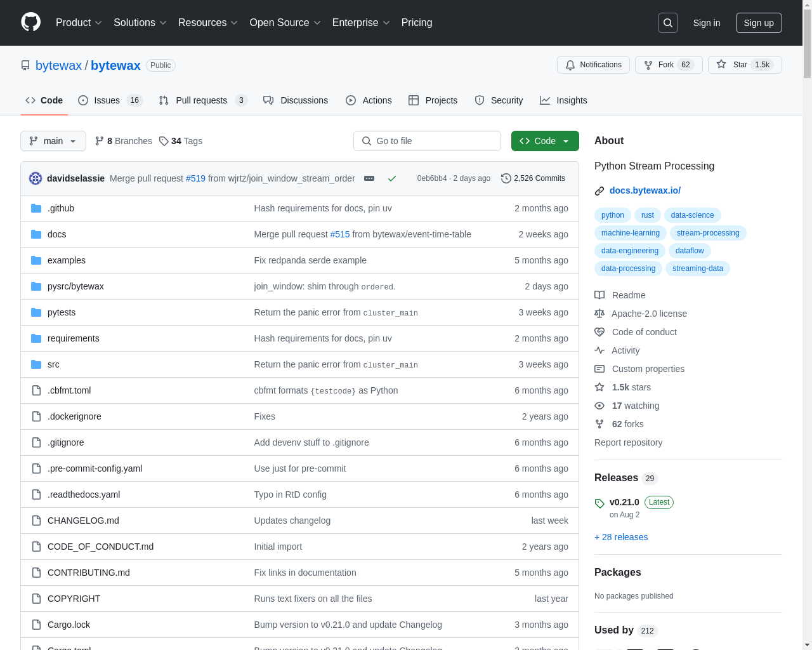Switch to the Issues tab

coord(110,100)
